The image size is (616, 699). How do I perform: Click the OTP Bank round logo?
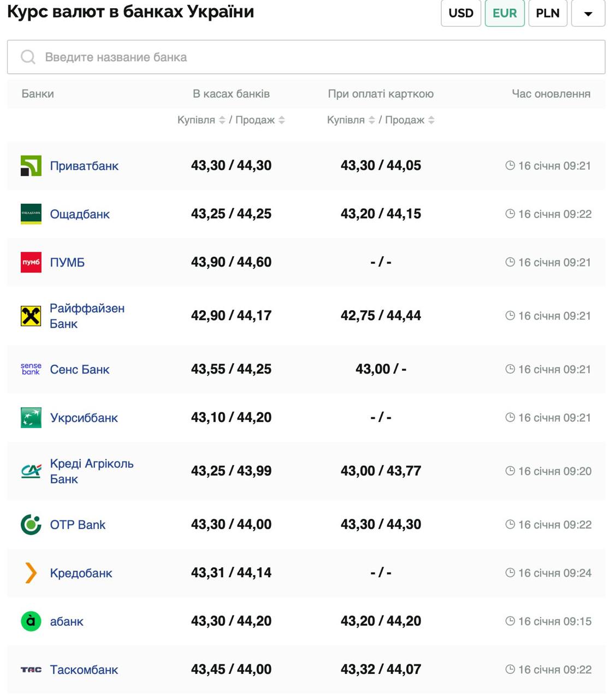(x=31, y=525)
